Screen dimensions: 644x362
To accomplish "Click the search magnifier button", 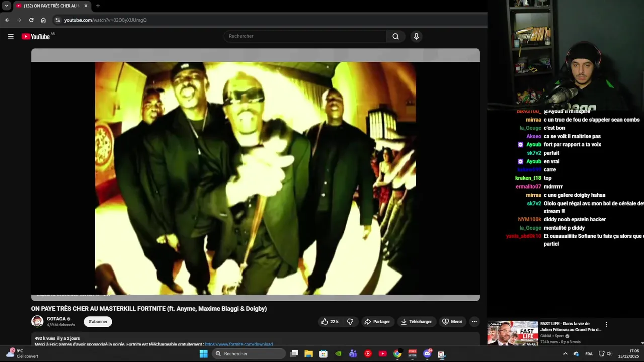I will (395, 36).
